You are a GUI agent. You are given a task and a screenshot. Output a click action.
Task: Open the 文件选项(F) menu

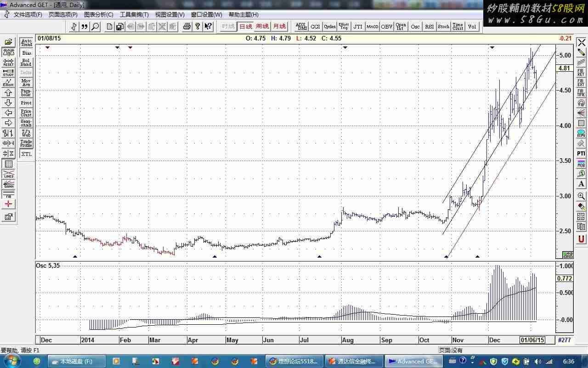coord(28,15)
